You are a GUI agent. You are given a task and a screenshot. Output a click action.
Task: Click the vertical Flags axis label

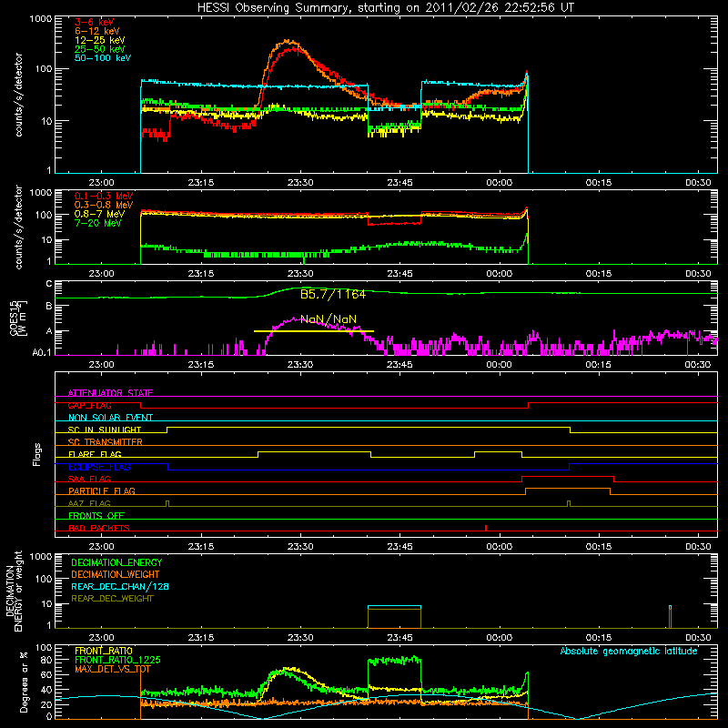pos(37,454)
